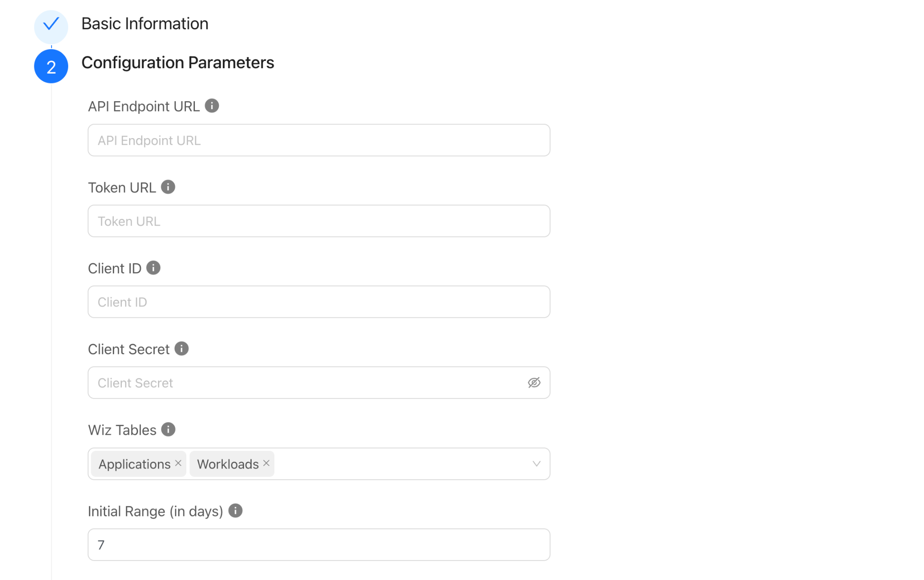Viewport: 924px width, 580px height.
Task: Select the Initial Range days input
Action: [x=319, y=545]
